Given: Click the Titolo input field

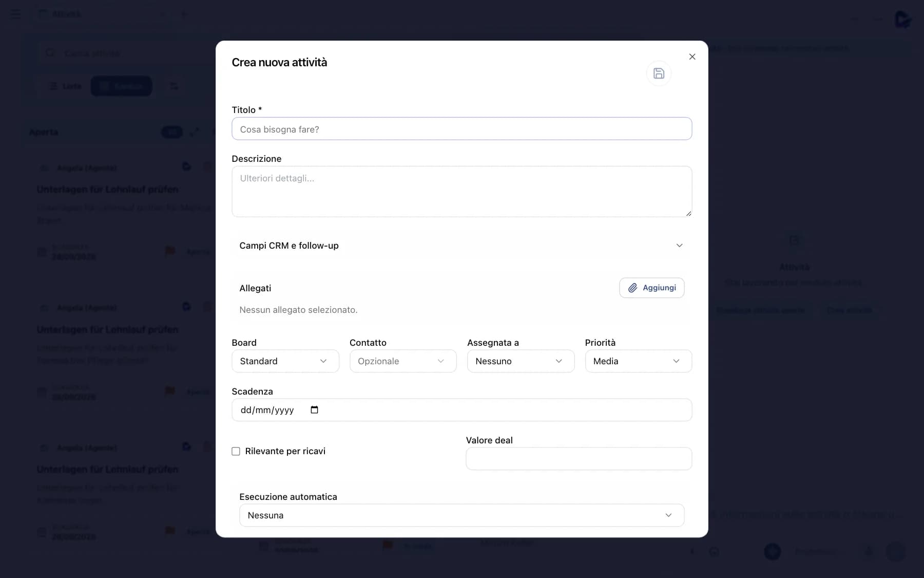Looking at the screenshot, I should 461,129.
